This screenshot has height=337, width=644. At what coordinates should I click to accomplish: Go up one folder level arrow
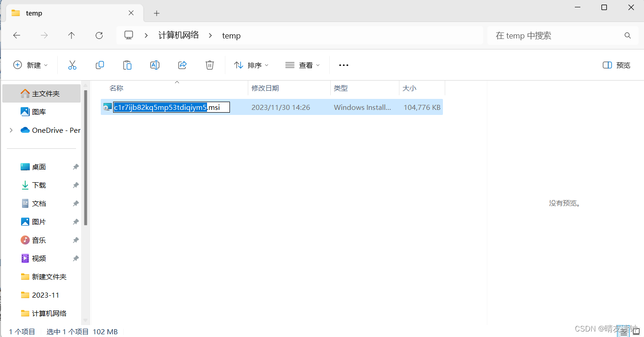tap(71, 35)
